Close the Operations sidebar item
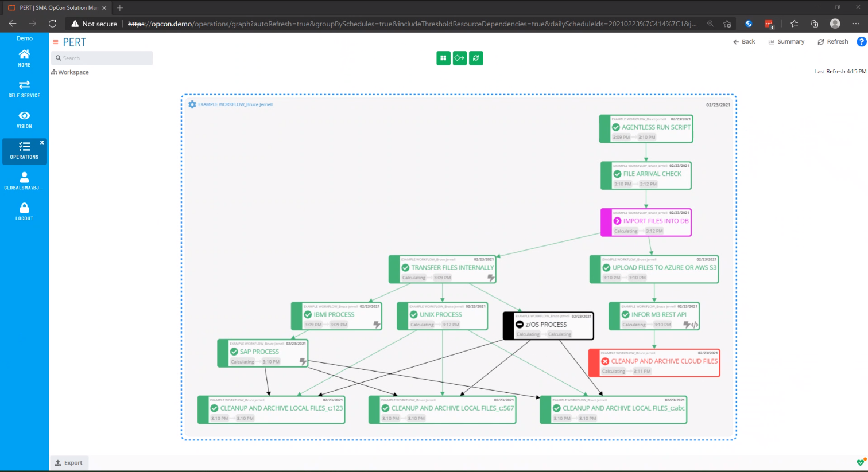This screenshot has width=868, height=472. 42,142
